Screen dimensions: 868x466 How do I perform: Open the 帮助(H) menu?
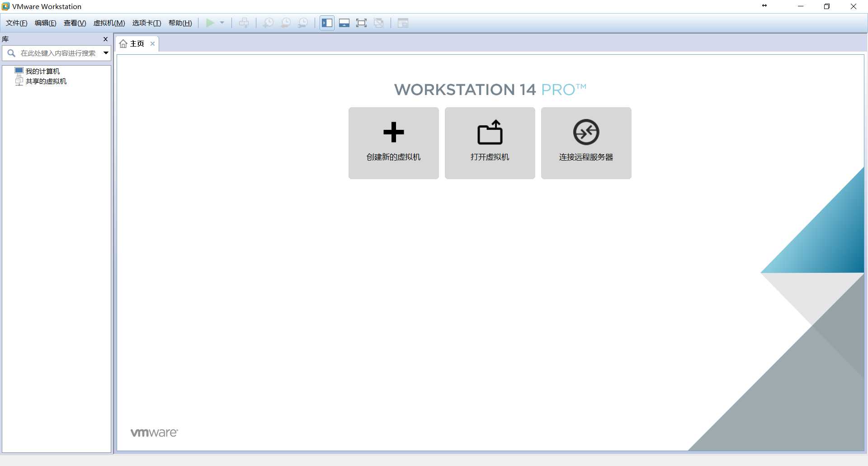coord(180,23)
